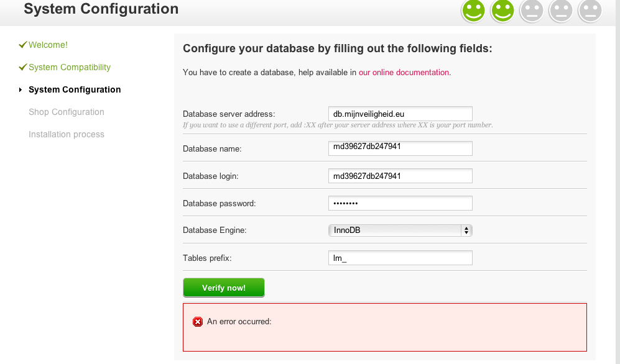Image resolution: width=620 pixels, height=364 pixels.
Task: Click the green checkmark beside Welcome!
Action: coord(23,45)
